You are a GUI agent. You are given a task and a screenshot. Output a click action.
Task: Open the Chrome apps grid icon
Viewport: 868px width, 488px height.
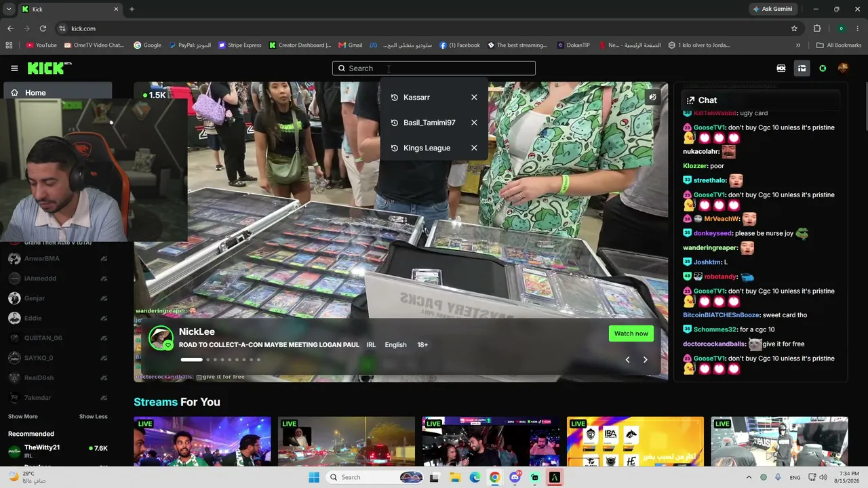pyautogui.click(x=9, y=45)
